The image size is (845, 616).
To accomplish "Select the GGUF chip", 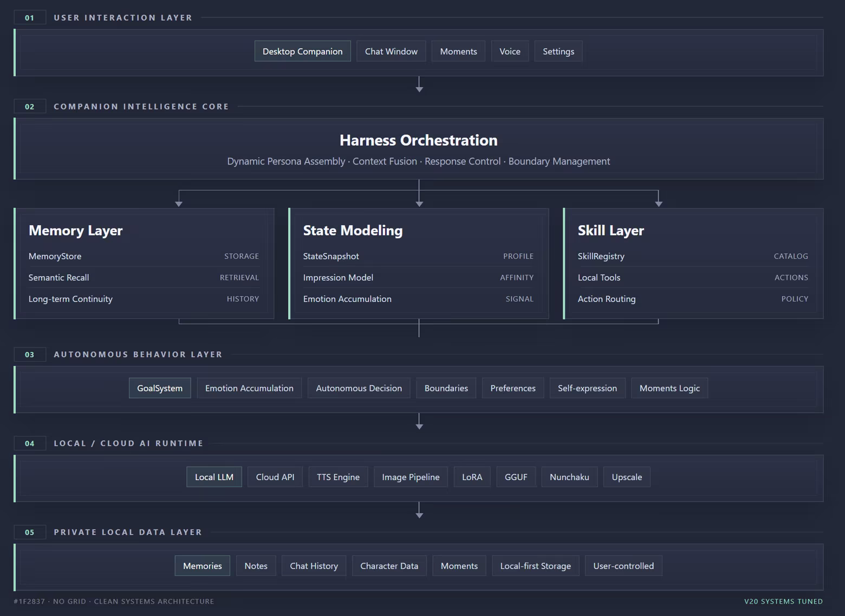I will tap(516, 477).
